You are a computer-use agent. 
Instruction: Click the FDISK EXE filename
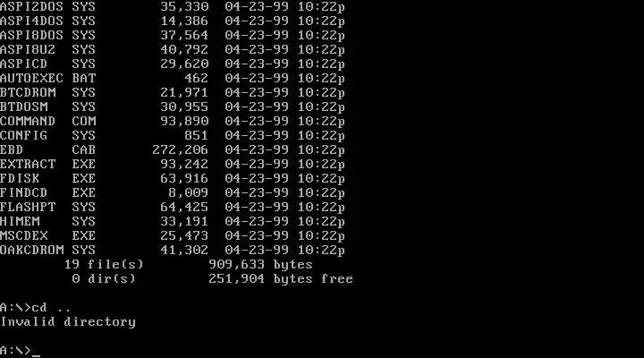coord(47,178)
